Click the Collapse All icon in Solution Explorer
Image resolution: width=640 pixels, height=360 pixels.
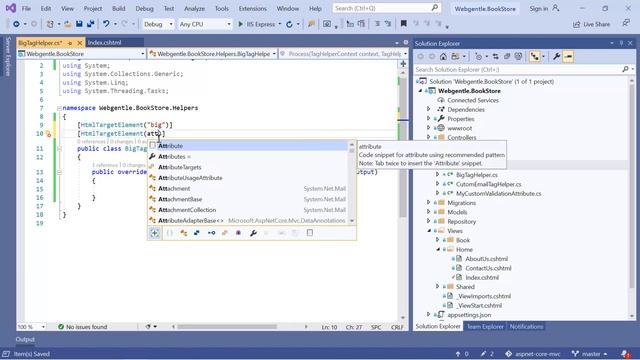(507, 56)
